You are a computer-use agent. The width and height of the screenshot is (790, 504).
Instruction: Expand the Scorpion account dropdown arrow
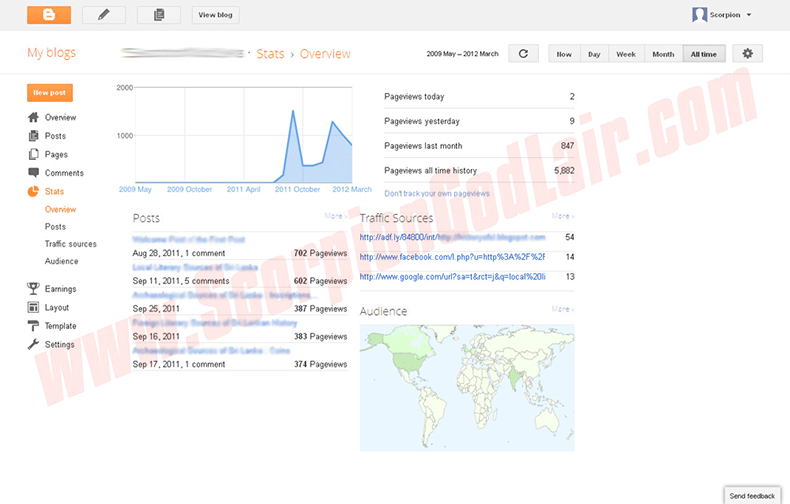point(749,15)
